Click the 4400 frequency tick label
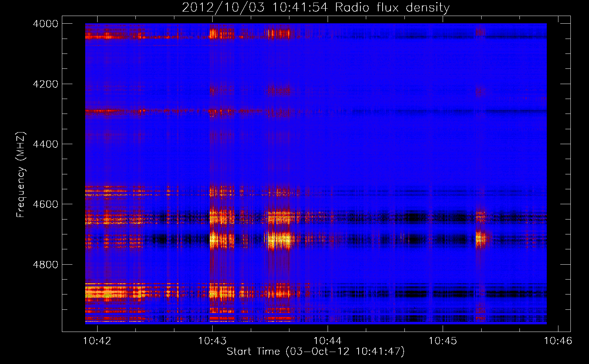The width and height of the screenshot is (589, 364). click(46, 144)
